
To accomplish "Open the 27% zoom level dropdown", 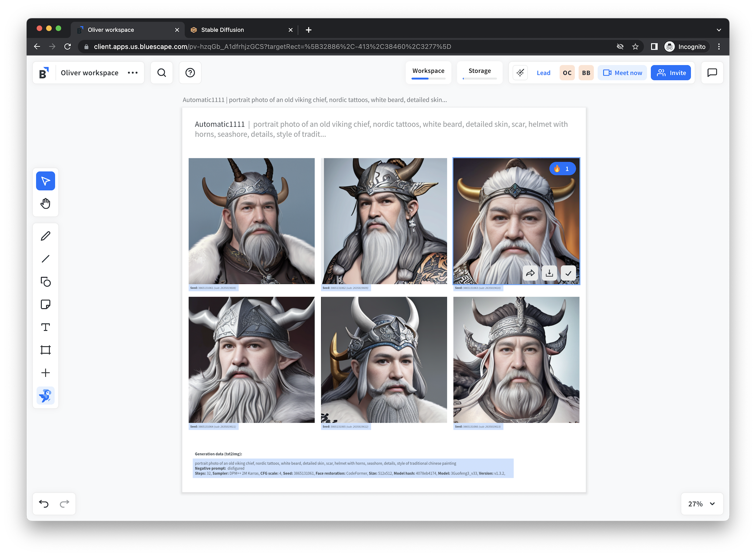I will (702, 504).
